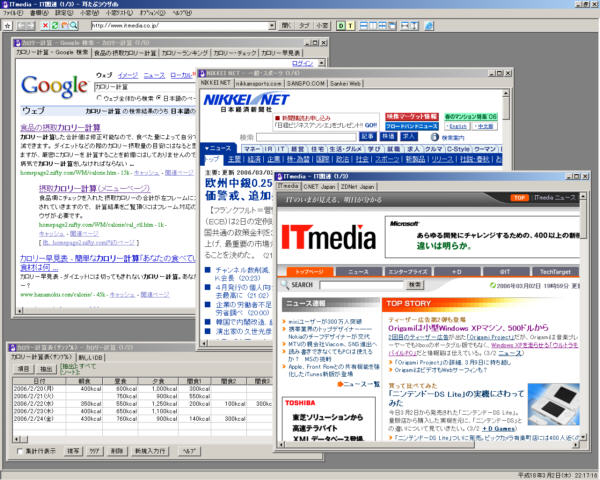Select the ウェブ全体から検索 radio button on Google
The height and width of the screenshot is (480, 600).
[x=99, y=98]
